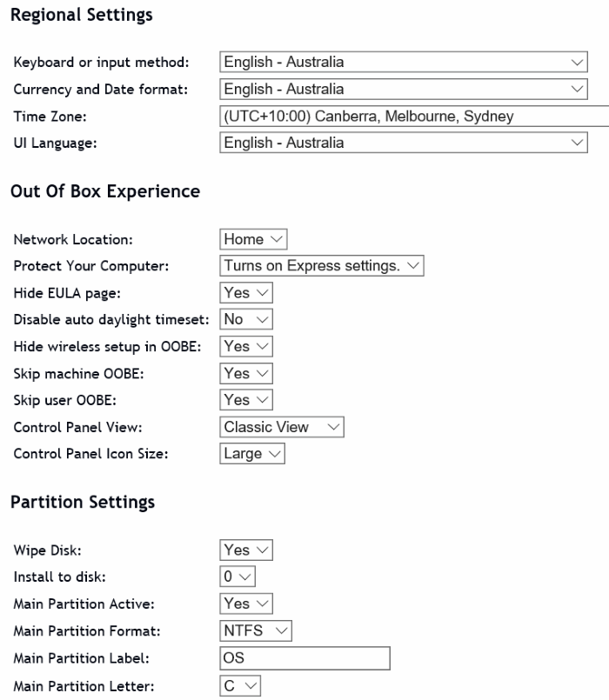Viewport: 609px width, 700px height.
Task: Change the Hide EULA page setting
Action: 246,293
